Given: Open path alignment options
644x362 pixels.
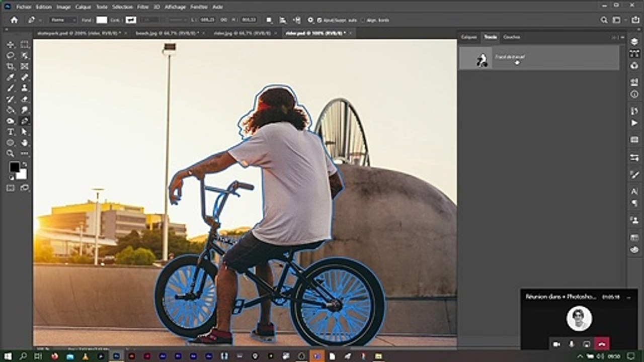Looking at the screenshot, I should pos(283,20).
